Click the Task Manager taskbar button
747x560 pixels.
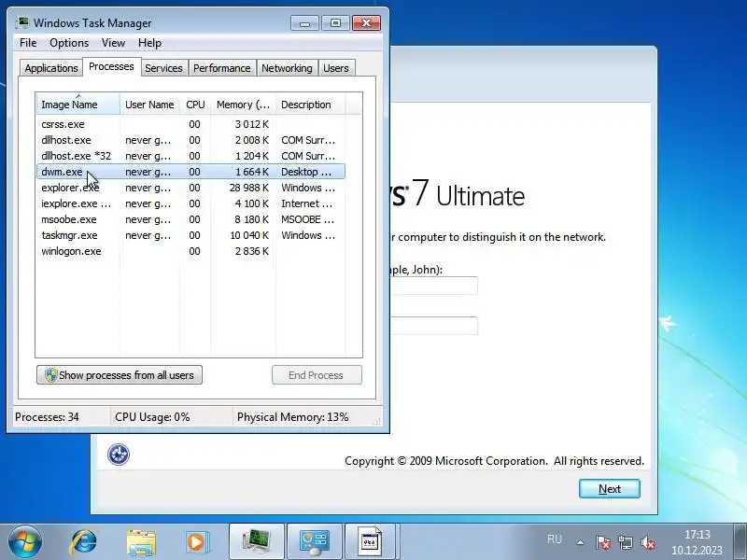256,542
